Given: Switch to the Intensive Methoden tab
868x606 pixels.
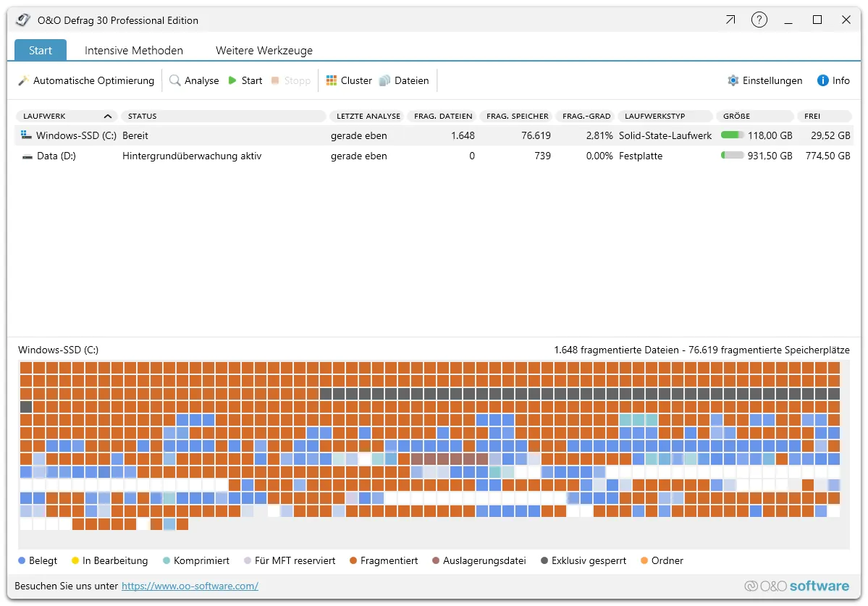Looking at the screenshot, I should click(134, 51).
